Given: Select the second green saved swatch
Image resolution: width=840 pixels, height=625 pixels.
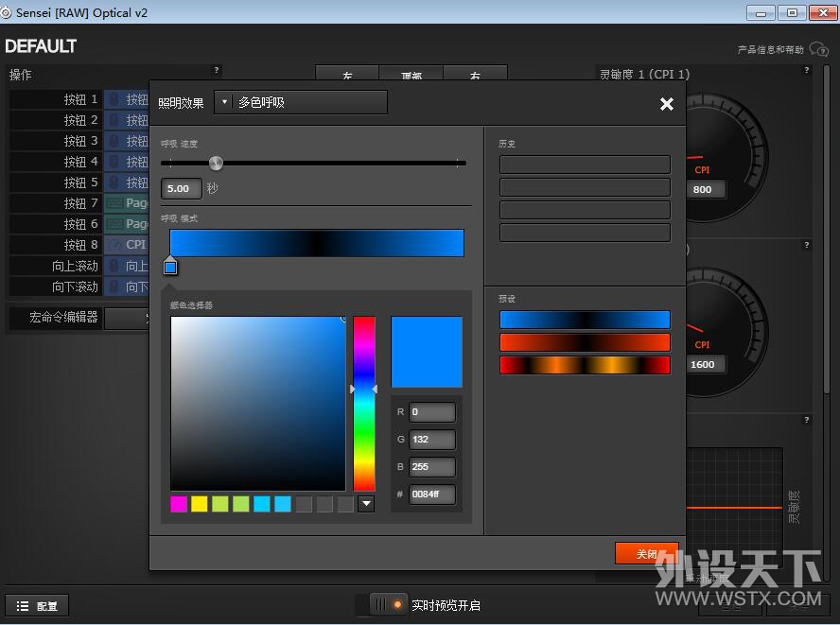Looking at the screenshot, I should pyautogui.click(x=241, y=504).
